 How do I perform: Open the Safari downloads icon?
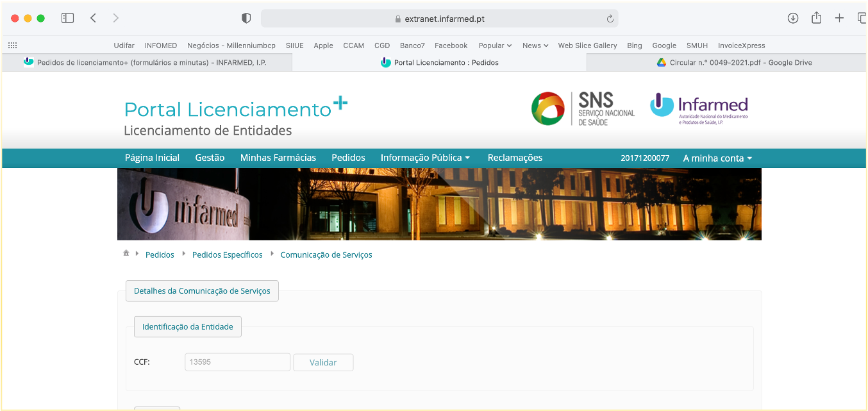click(793, 18)
